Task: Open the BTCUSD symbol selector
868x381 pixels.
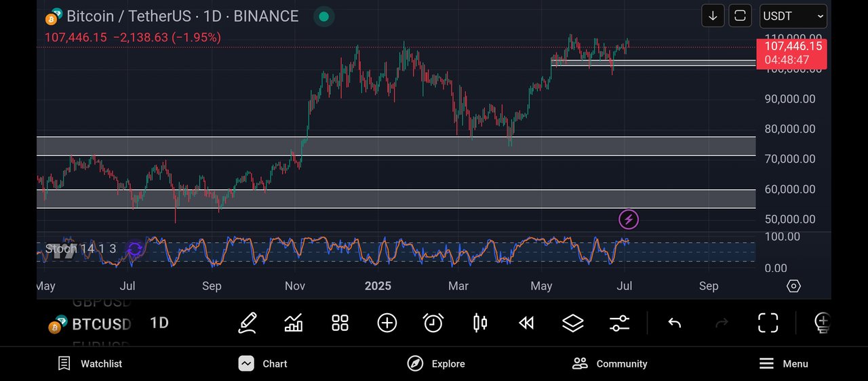Action: coord(89,324)
